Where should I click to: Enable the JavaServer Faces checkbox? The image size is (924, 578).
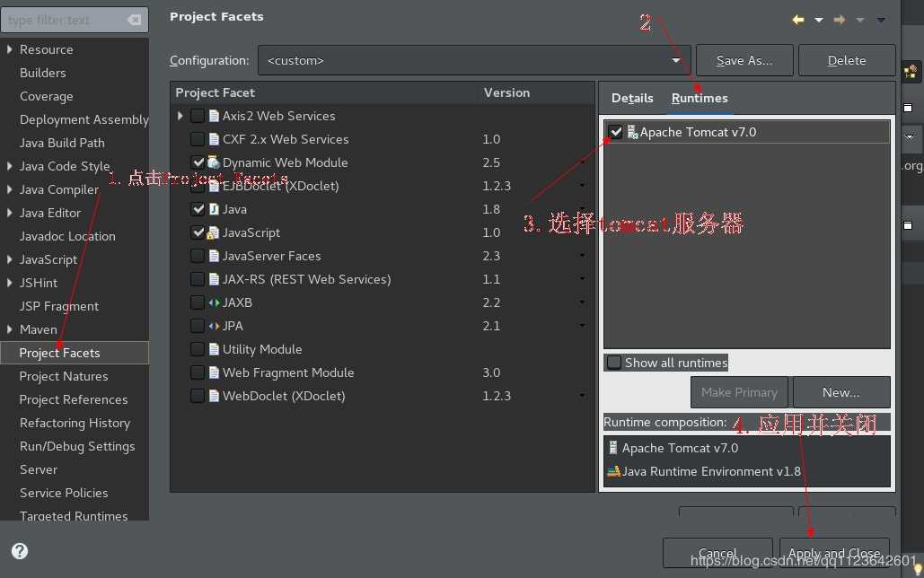(198, 257)
